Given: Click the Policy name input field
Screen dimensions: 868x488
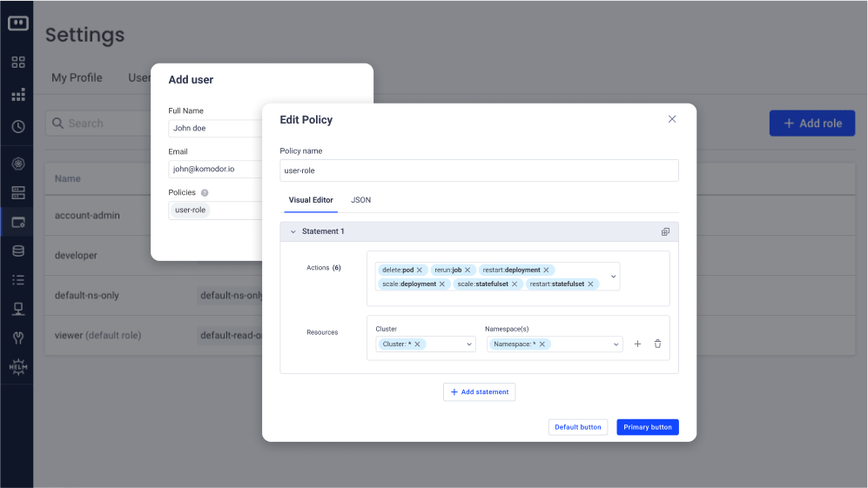Looking at the screenshot, I should click(480, 170).
